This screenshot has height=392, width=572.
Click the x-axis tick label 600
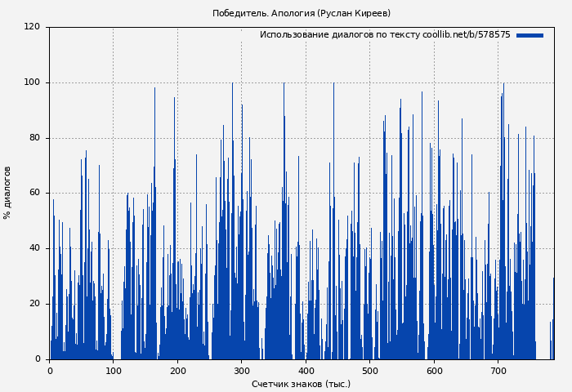[433, 371]
